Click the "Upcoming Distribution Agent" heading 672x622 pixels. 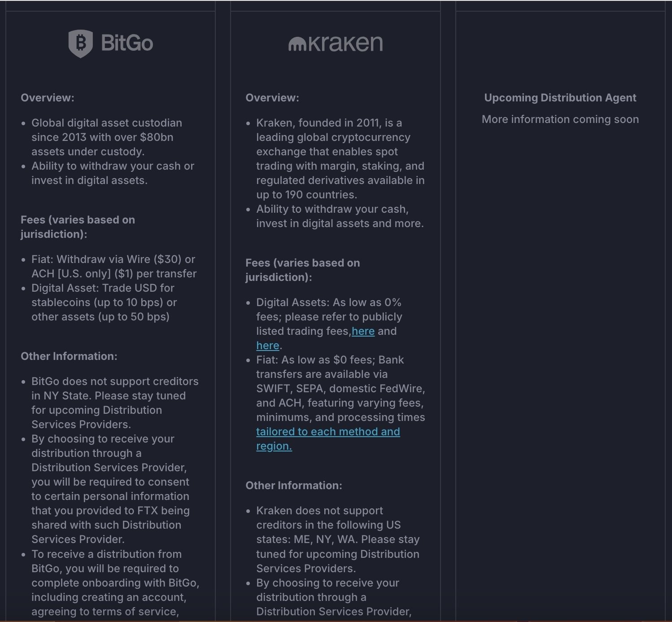point(560,98)
